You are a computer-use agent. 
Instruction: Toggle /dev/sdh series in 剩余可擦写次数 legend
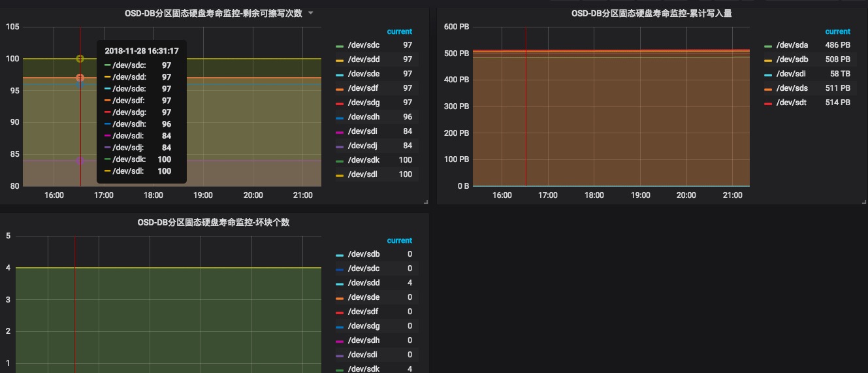tap(363, 117)
